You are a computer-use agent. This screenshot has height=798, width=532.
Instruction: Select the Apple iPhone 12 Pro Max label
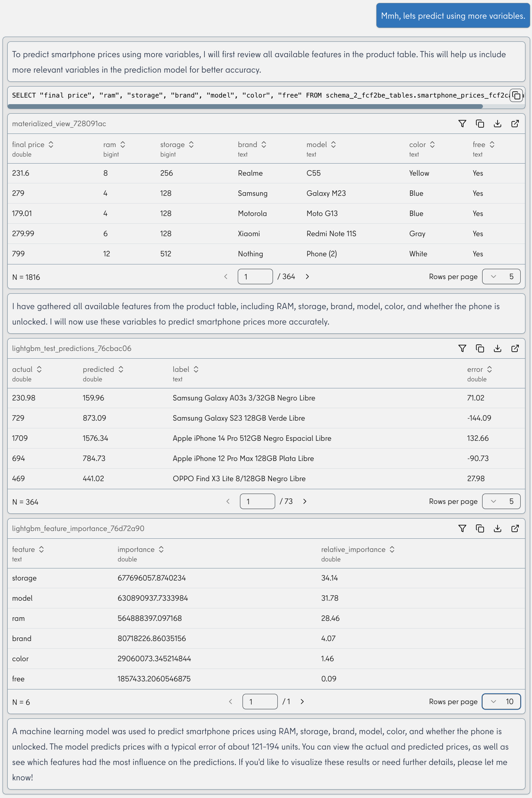coord(243,458)
